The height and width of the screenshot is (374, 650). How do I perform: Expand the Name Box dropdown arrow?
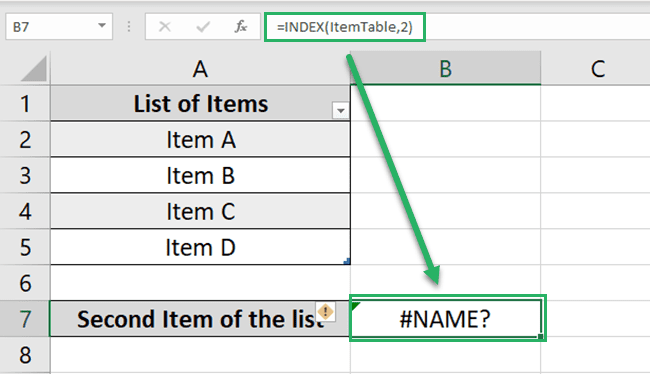tap(102, 26)
